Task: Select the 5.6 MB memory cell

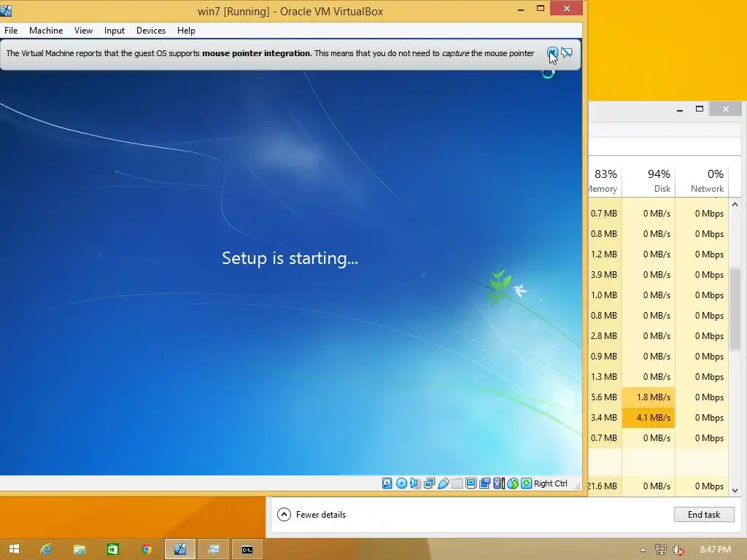Action: (x=605, y=397)
